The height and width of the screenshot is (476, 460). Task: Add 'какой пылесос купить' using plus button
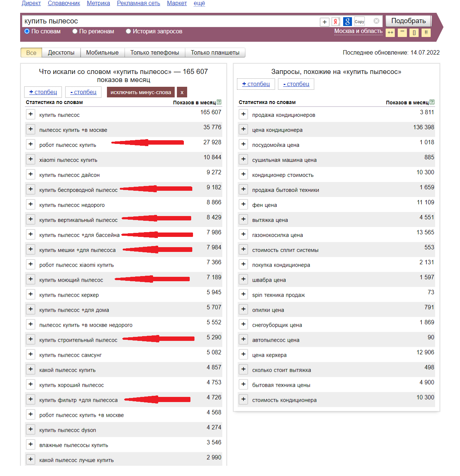tap(31, 369)
